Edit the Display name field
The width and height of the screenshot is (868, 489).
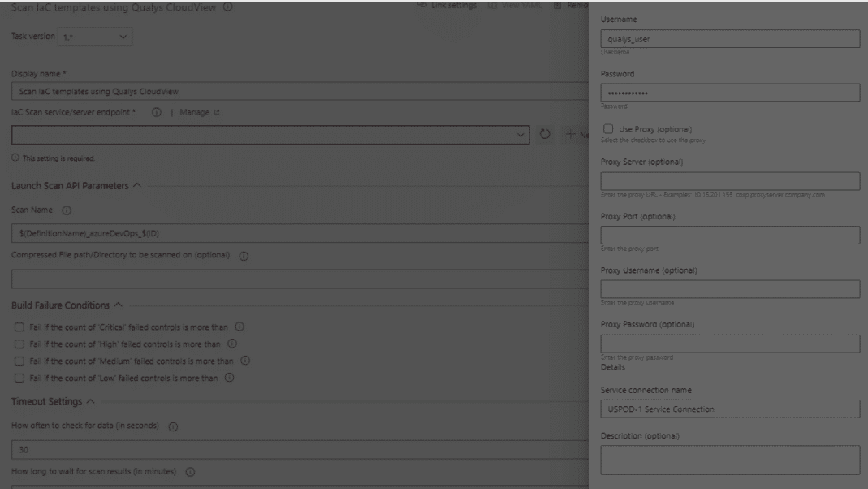tap(300, 91)
